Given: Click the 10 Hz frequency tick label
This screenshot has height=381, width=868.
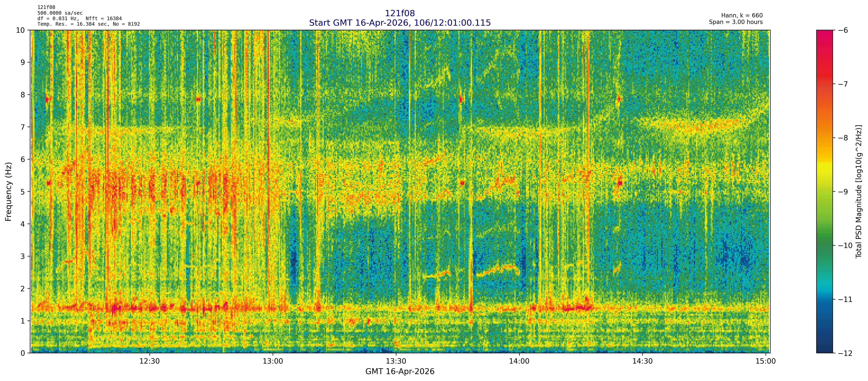Looking at the screenshot, I should (x=20, y=30).
